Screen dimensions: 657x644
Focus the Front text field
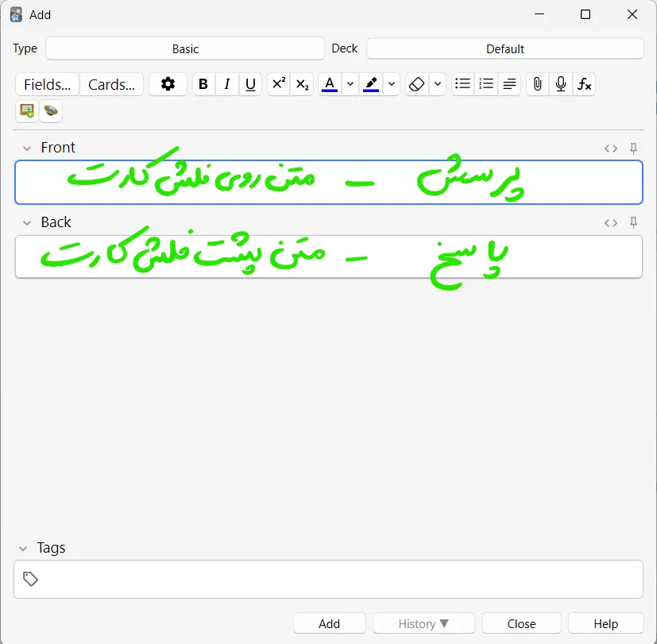point(329,182)
